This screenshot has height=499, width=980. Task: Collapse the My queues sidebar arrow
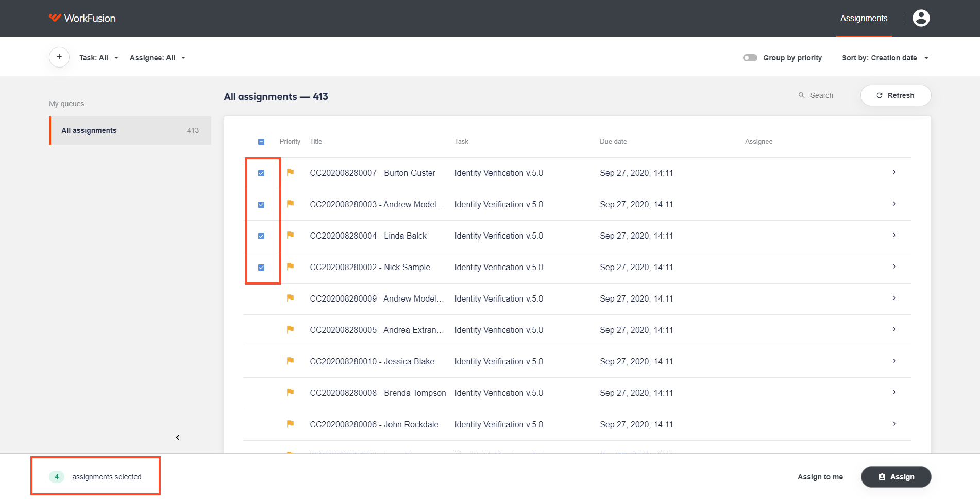point(178,437)
